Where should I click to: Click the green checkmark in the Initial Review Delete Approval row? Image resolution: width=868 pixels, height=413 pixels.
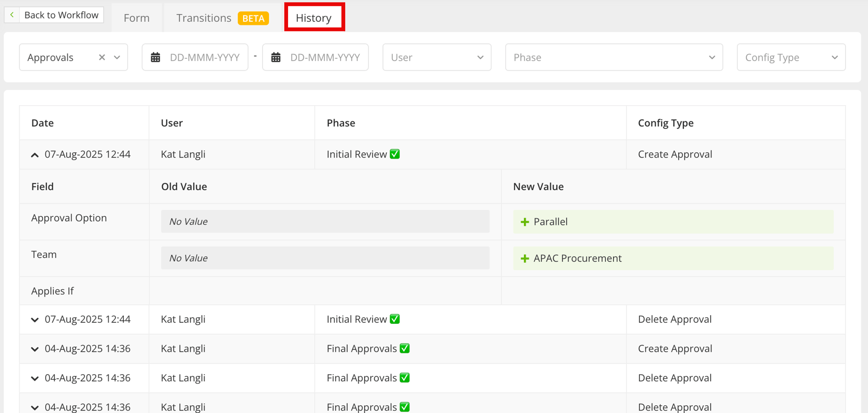coord(395,319)
